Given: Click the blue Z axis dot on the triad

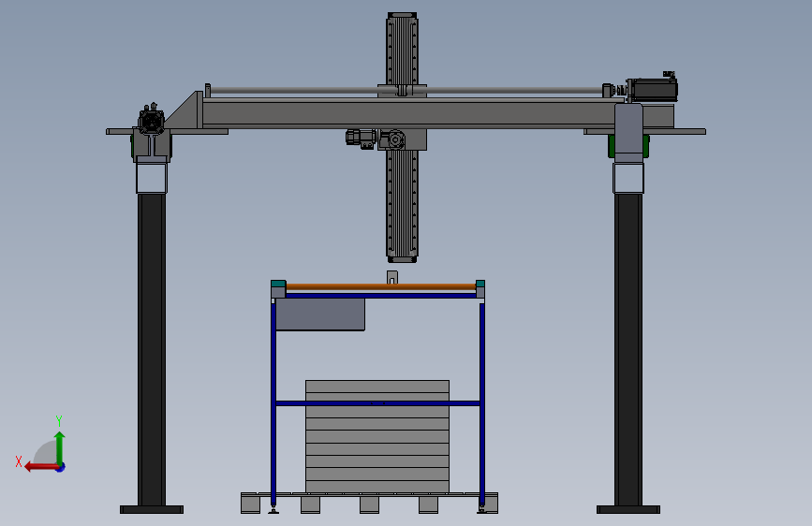Looking at the screenshot, I should click(61, 467).
